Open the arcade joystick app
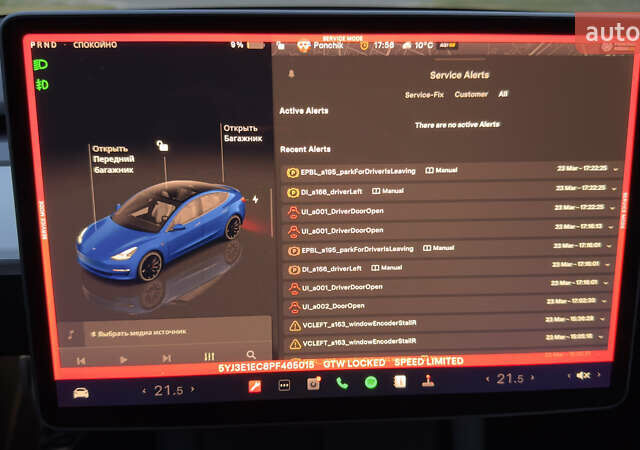 click(428, 381)
